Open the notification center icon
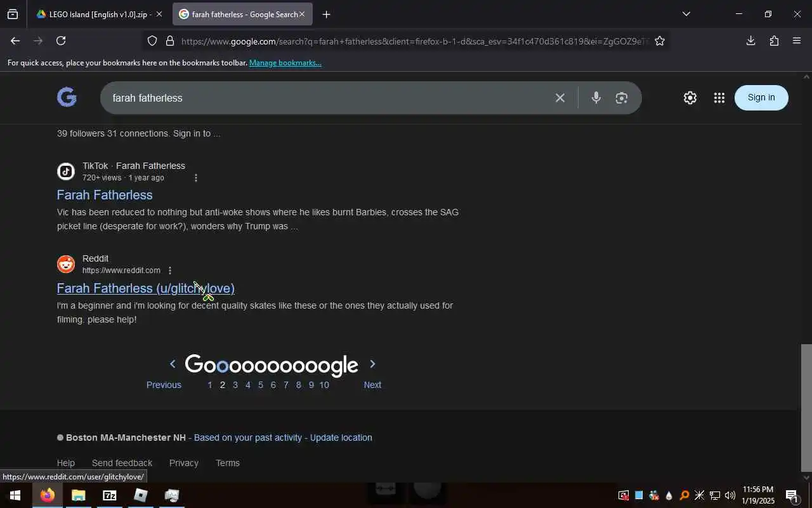Image resolution: width=812 pixels, height=508 pixels. (792, 495)
